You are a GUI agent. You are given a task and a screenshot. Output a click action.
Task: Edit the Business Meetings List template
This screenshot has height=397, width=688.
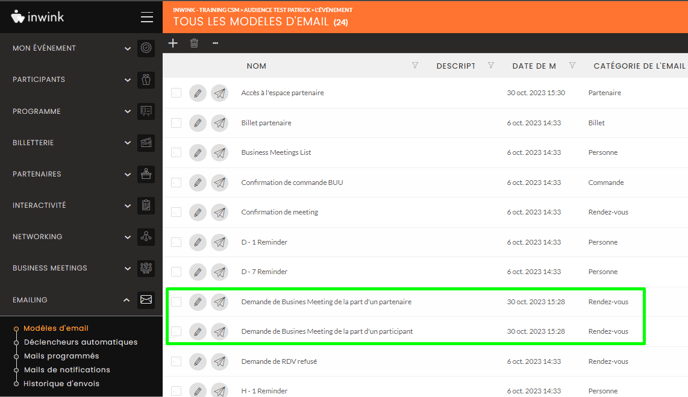[198, 153]
